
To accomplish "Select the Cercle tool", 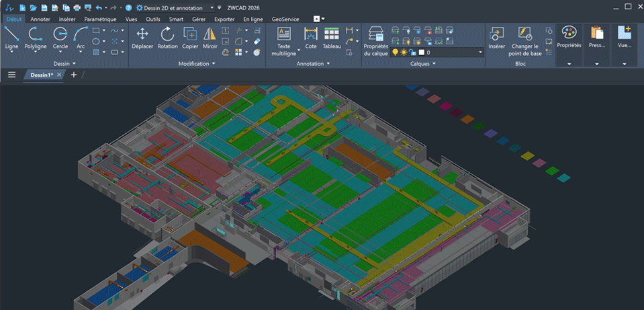I will click(60, 38).
